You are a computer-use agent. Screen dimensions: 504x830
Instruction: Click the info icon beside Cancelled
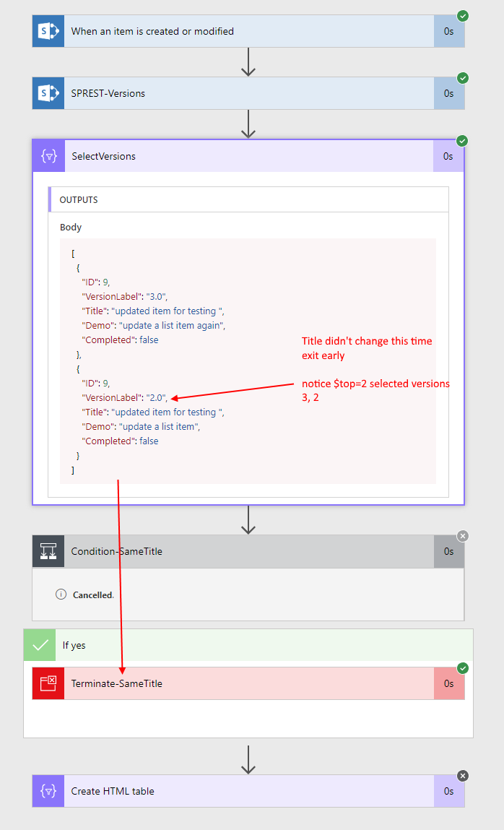(61, 595)
